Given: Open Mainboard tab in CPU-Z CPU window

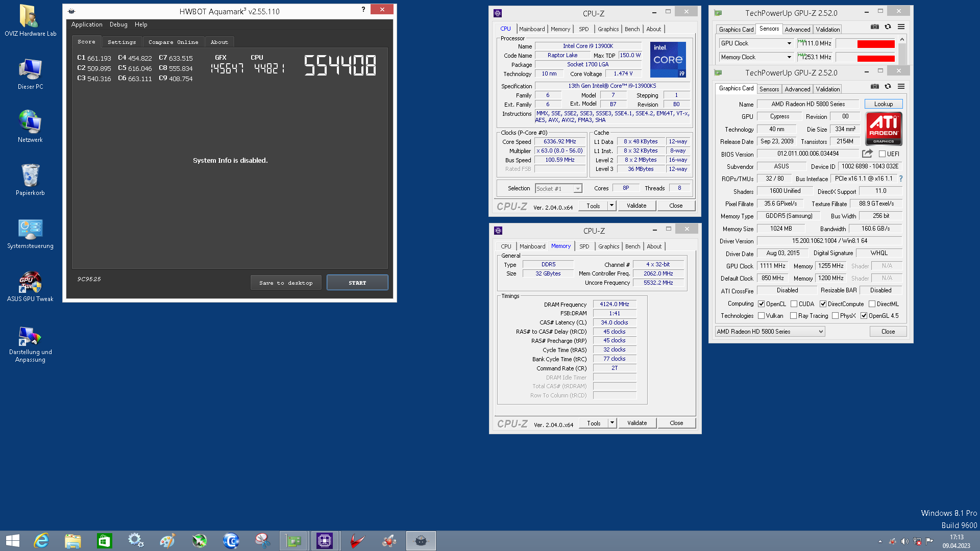Looking at the screenshot, I should pyautogui.click(x=532, y=29).
